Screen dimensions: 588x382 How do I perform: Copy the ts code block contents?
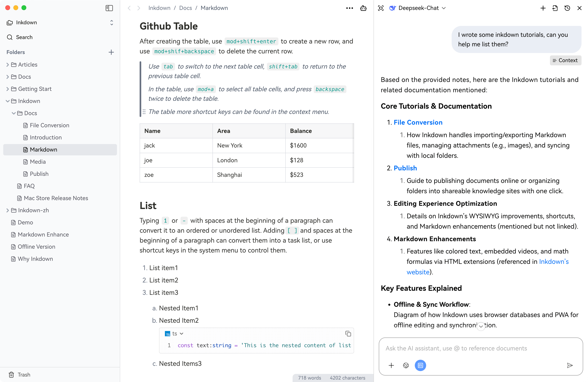(x=348, y=334)
